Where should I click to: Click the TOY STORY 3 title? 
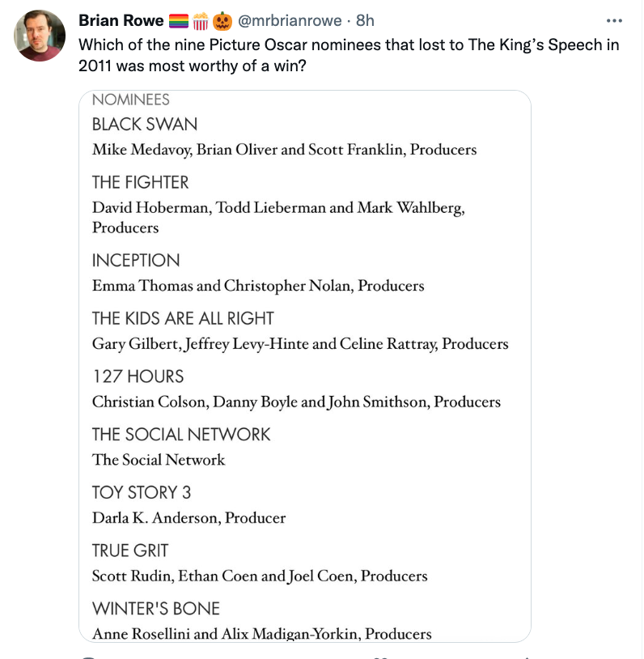point(142,492)
